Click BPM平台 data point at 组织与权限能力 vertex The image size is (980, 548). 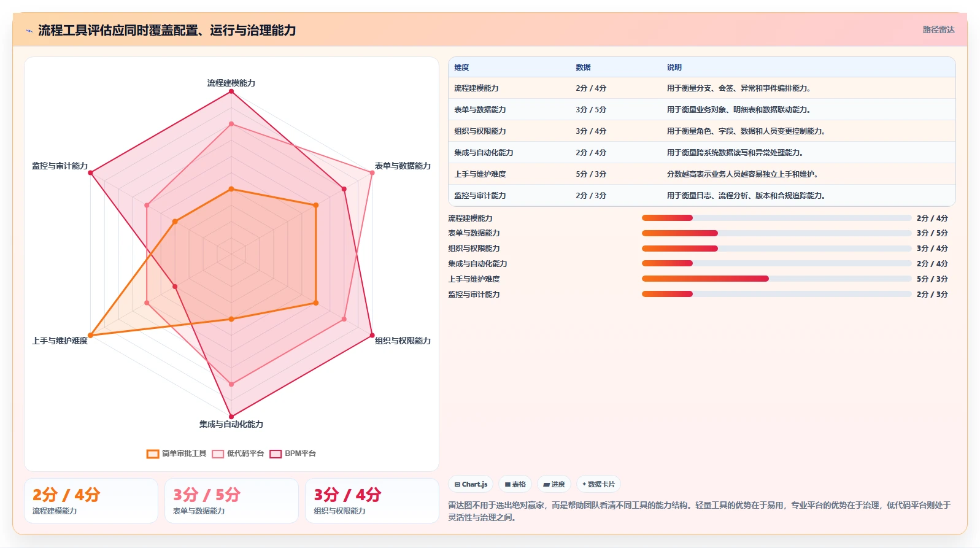click(372, 335)
